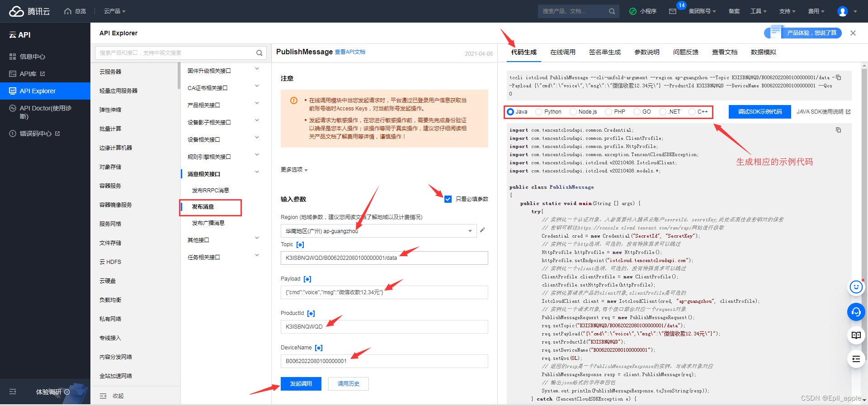Click the pencil edit icon beside Region
The width and height of the screenshot is (868, 406).
[x=482, y=230]
